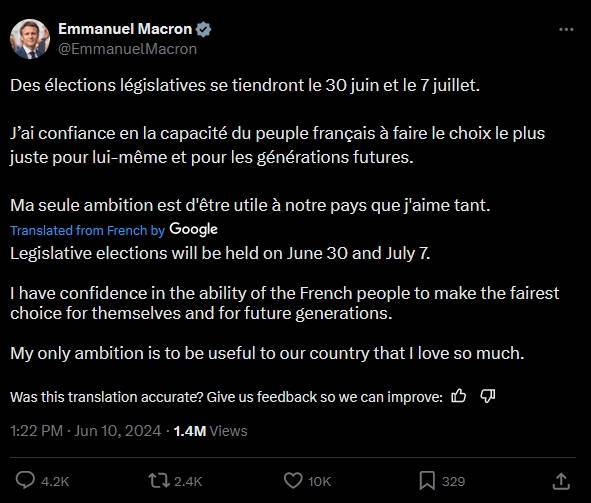Screen dimensions: 591x503
Task: Give thumbs up on translation accuracy
Action: (459, 396)
